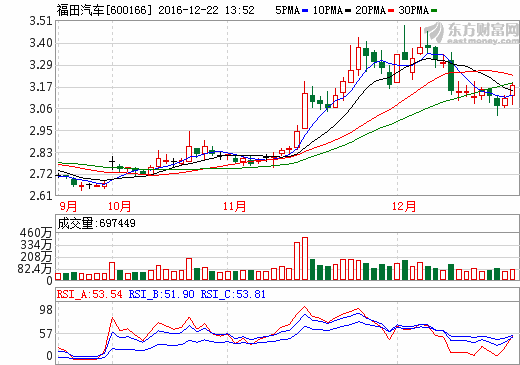Click the 成交量:697449 volume header

(97, 223)
